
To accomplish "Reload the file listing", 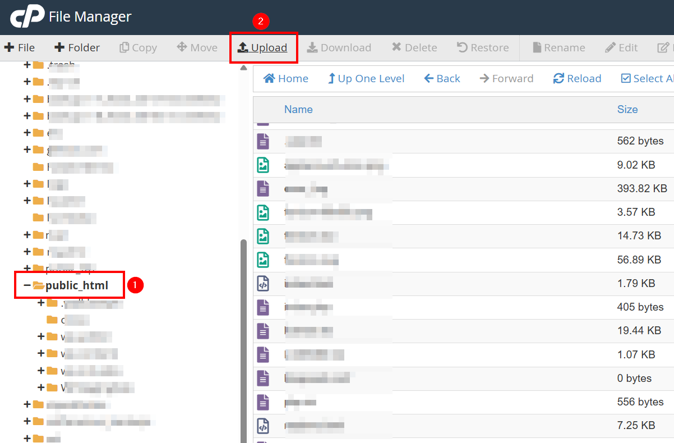I will (577, 79).
